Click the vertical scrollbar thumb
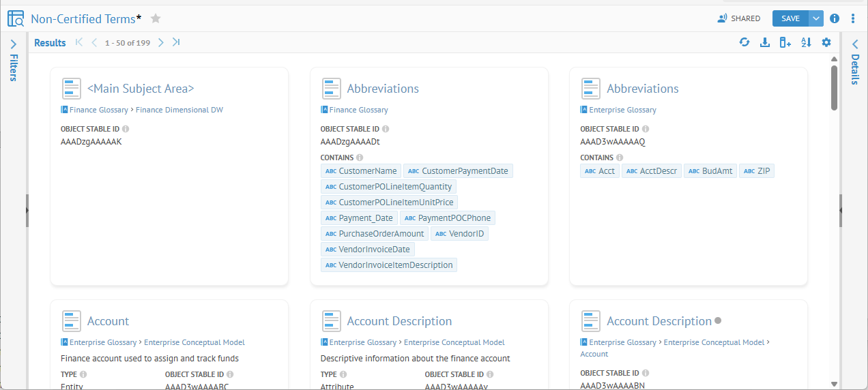Screen dimensions: 868x390 pyautogui.click(x=834, y=87)
